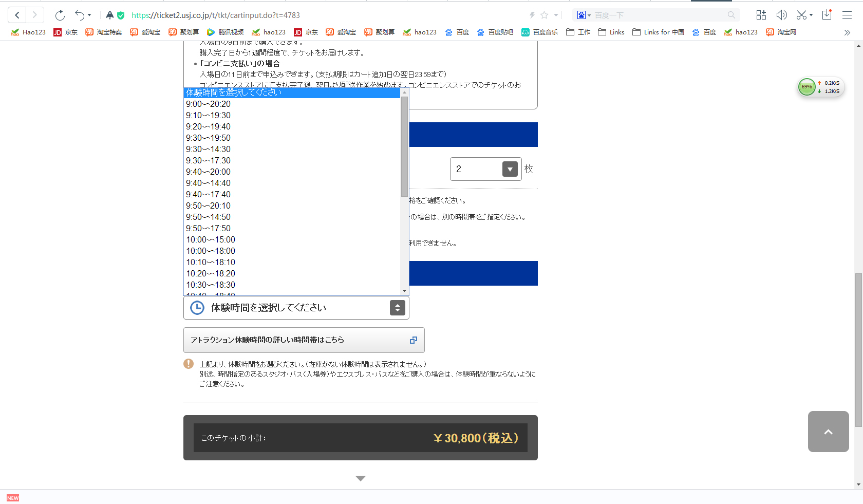Click the 69% network speed widget
The height and width of the screenshot is (504, 863).
pyautogui.click(x=820, y=87)
